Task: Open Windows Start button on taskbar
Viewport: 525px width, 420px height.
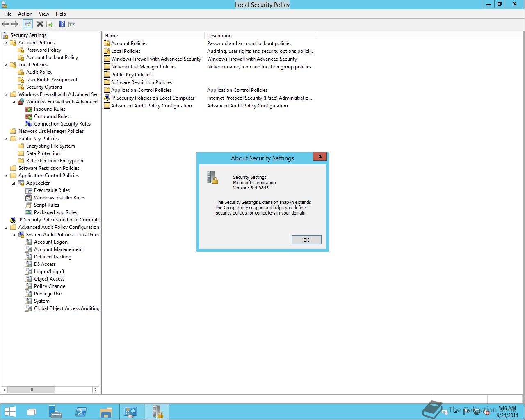Action: tap(10, 412)
